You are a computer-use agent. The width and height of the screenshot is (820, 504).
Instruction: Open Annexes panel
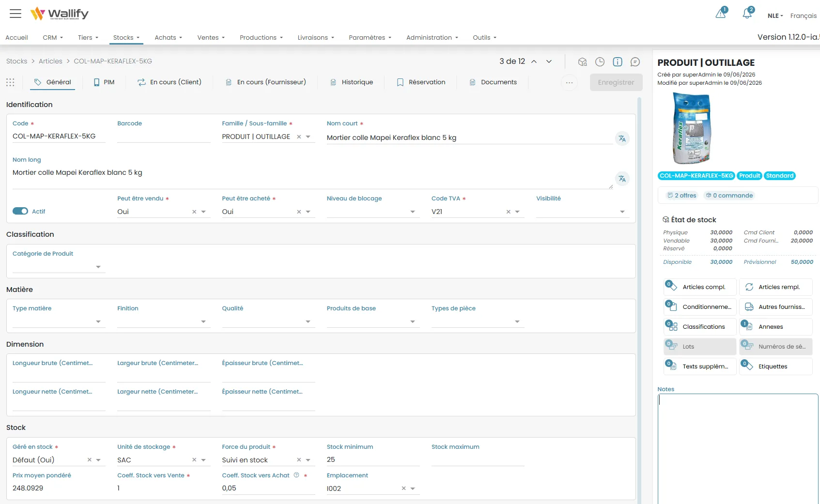(x=776, y=327)
